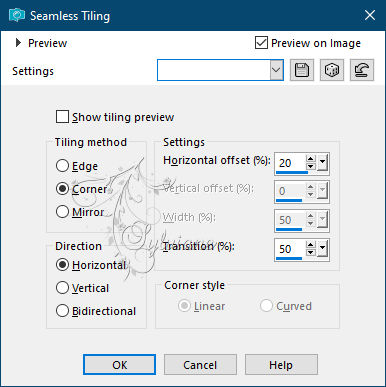The width and height of the screenshot is (386, 387).
Task: Uncheck Preview on Image checkbox
Action: [x=261, y=43]
